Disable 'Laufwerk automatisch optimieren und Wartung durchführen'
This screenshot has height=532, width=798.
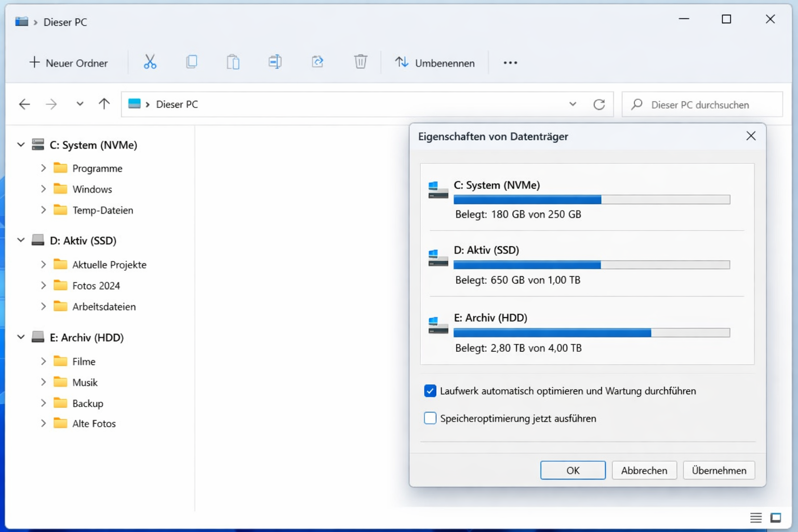pos(430,391)
